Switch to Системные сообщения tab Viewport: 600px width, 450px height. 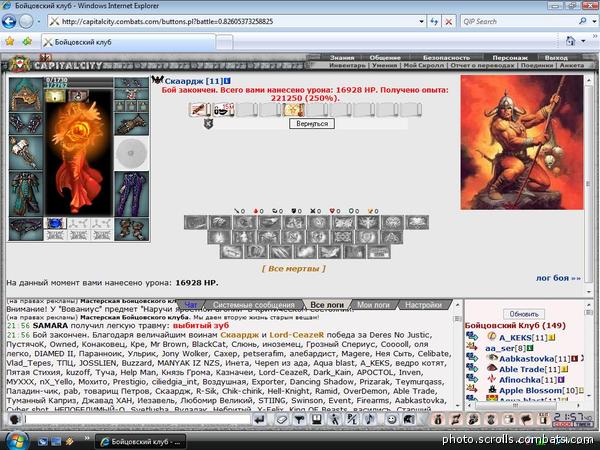(254, 305)
